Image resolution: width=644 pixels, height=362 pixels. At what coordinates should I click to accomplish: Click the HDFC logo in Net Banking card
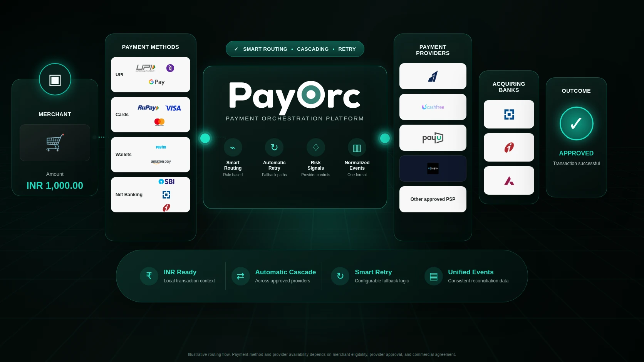coord(166,195)
